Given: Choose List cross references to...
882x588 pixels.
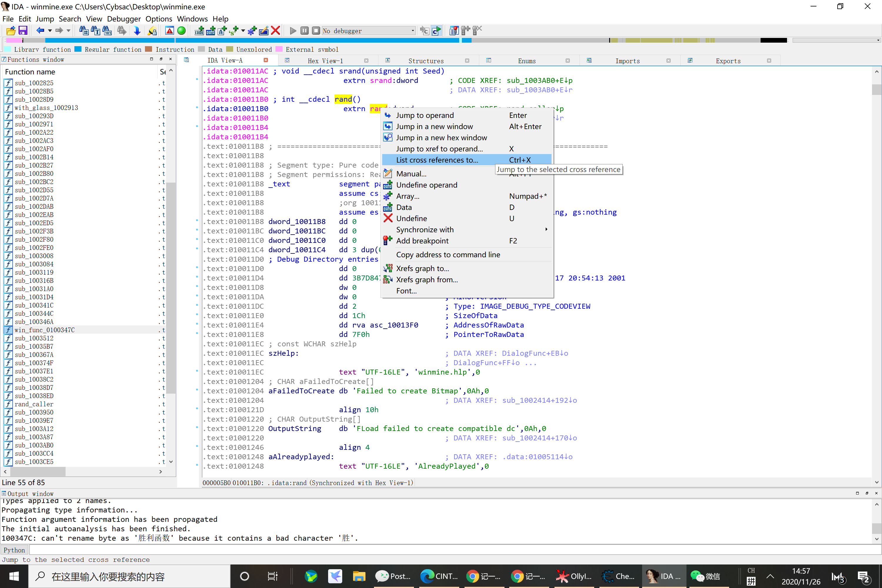Looking at the screenshot, I should (467, 160).
